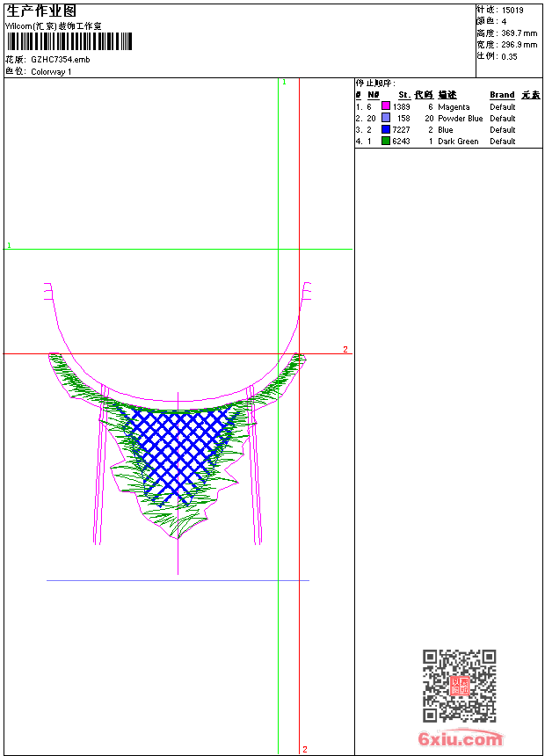This screenshot has width=545, height=756.
Task: Click the Brand column header
Action: [502, 95]
